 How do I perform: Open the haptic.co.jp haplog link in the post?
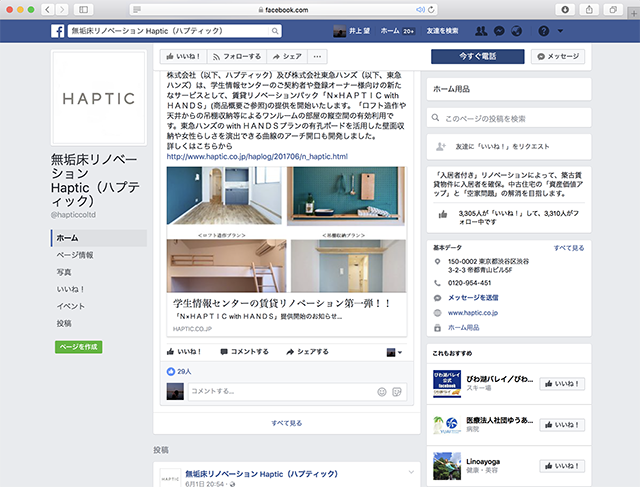pos(257,156)
